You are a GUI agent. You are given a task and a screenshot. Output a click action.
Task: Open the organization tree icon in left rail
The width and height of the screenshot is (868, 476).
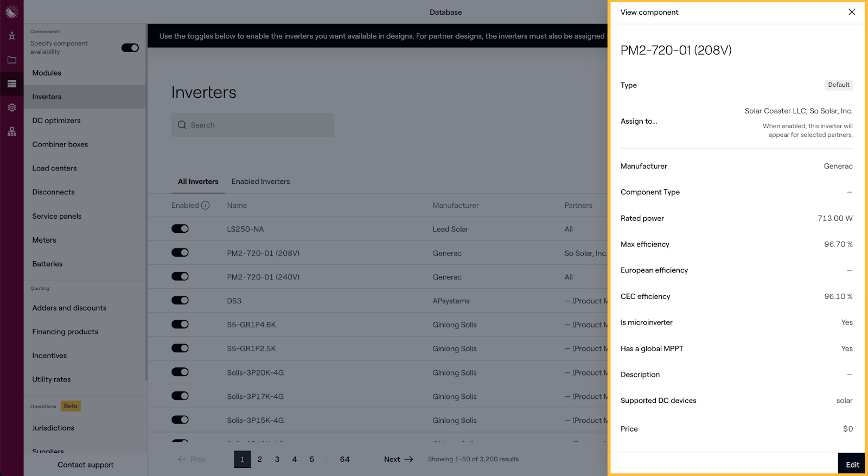pyautogui.click(x=11, y=131)
